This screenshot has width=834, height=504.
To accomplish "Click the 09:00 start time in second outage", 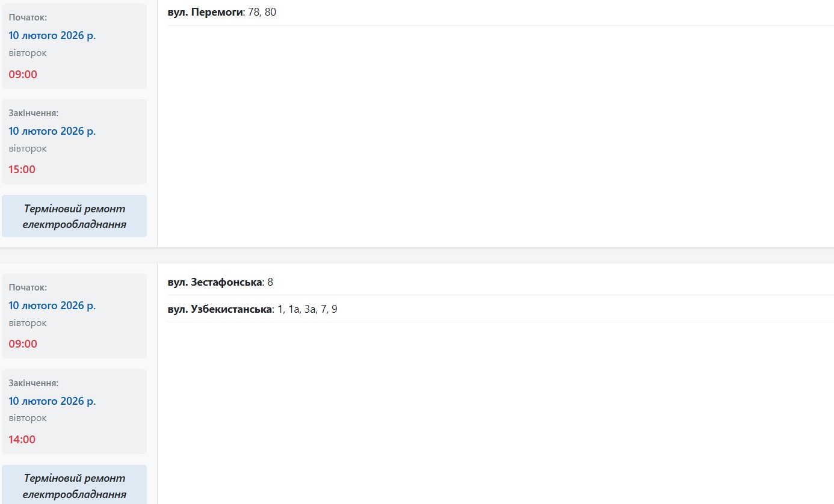I will point(23,344).
